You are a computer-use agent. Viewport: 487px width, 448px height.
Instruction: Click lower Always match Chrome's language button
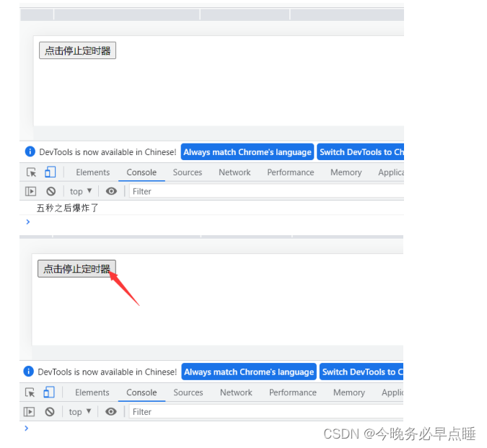[x=249, y=372]
